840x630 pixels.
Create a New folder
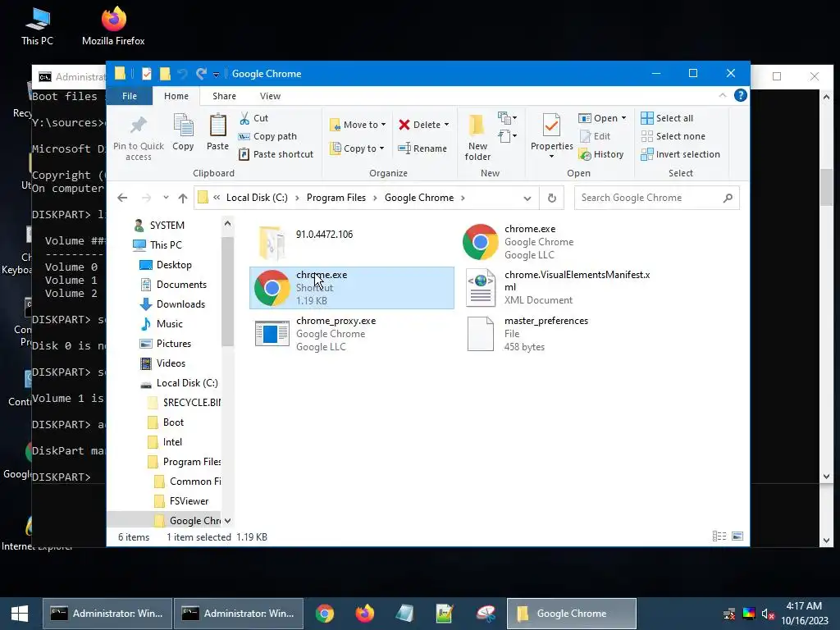click(x=477, y=137)
